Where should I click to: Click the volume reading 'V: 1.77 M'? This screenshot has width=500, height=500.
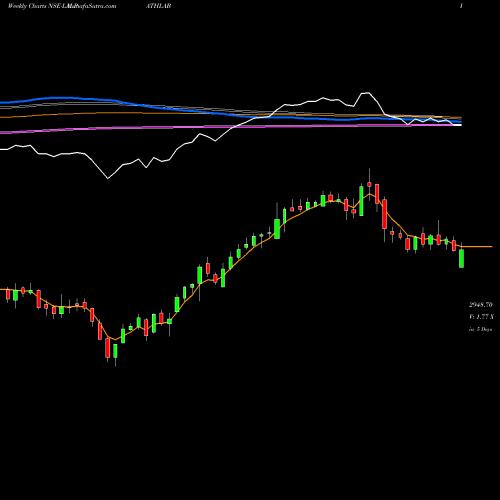click(x=481, y=317)
